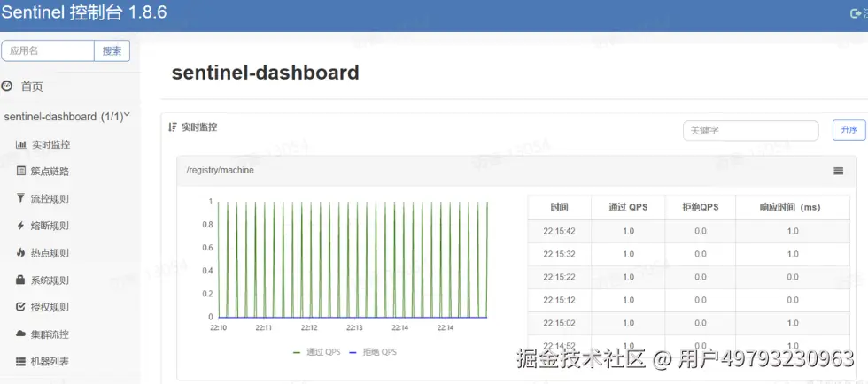Click the 升序 sort button
868x384 pixels.
[849, 130]
